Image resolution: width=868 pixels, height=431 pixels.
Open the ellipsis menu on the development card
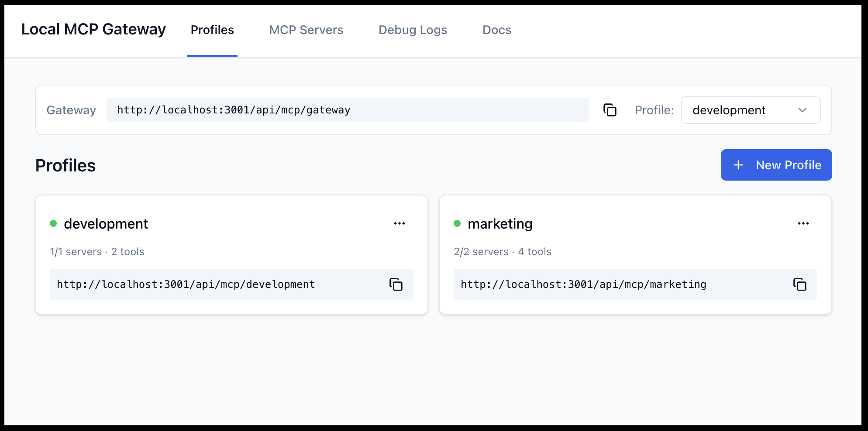point(400,223)
